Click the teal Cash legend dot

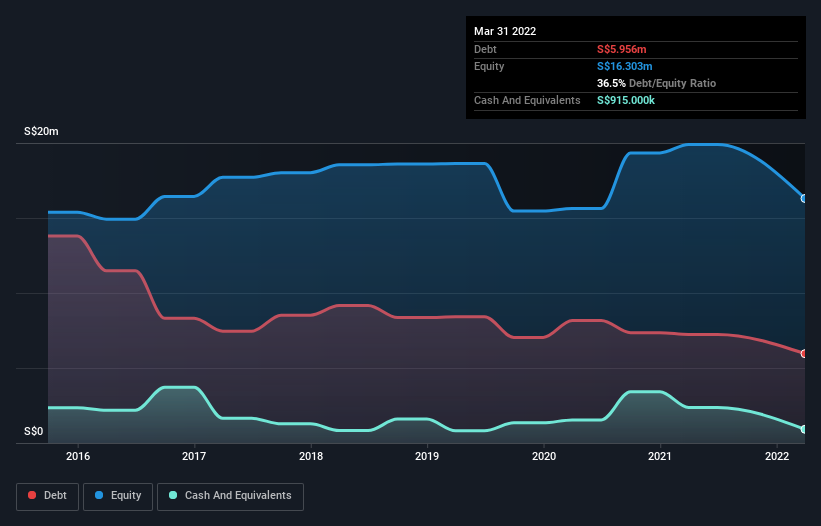tap(173, 495)
